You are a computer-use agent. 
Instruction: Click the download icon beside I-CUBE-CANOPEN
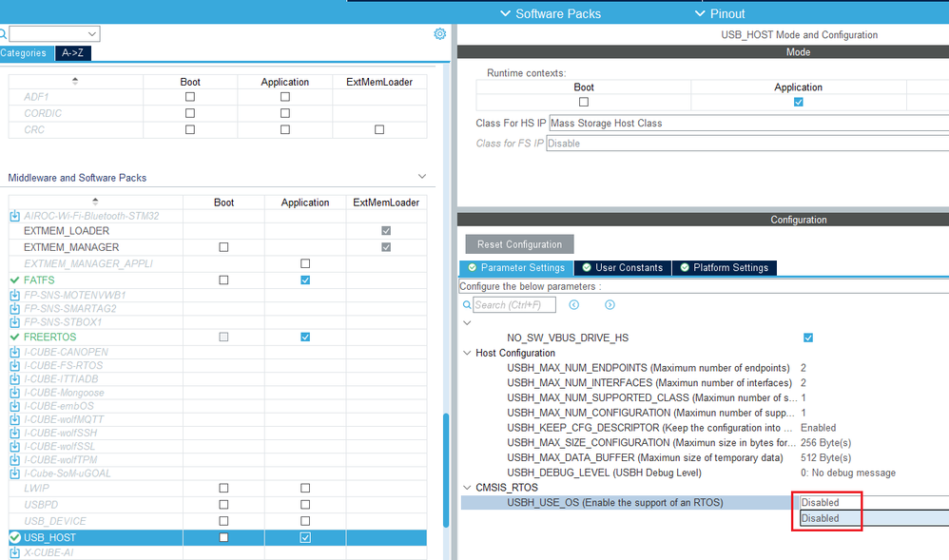15,352
